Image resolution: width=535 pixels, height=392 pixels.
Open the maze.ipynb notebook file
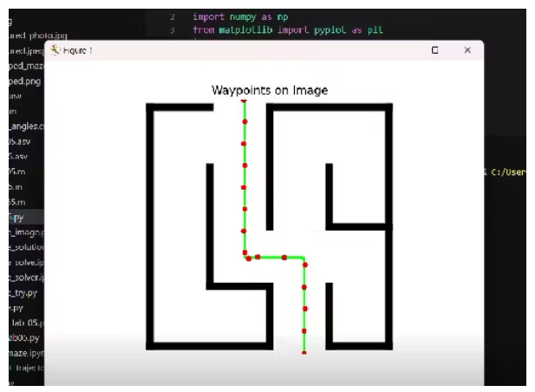(24, 354)
